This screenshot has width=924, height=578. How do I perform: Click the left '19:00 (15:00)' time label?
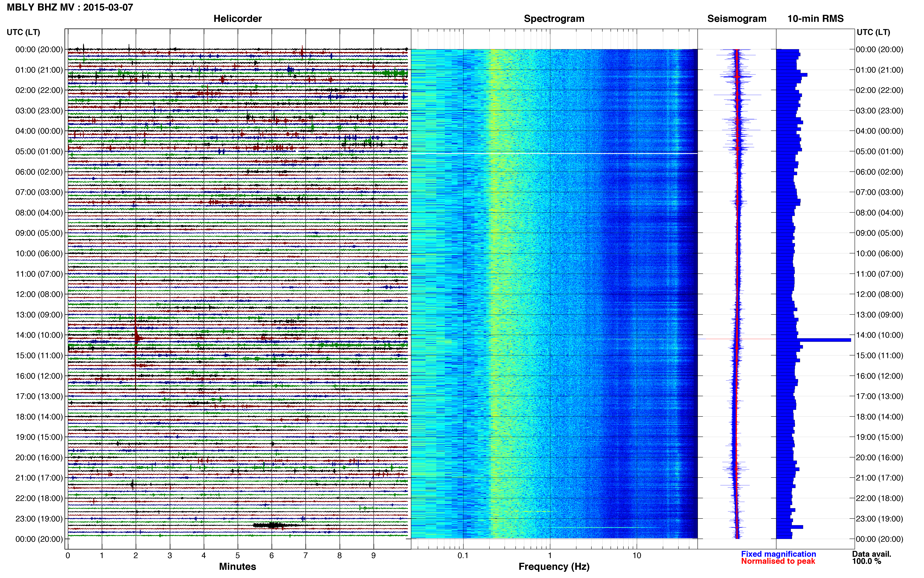[39, 437]
